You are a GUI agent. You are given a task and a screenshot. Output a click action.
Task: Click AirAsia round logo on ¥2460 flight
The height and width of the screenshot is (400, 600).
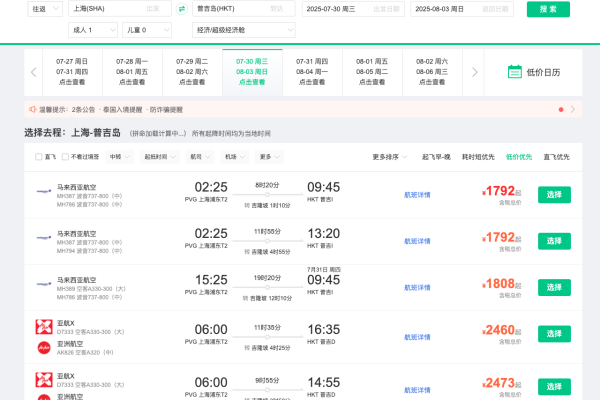44,348
